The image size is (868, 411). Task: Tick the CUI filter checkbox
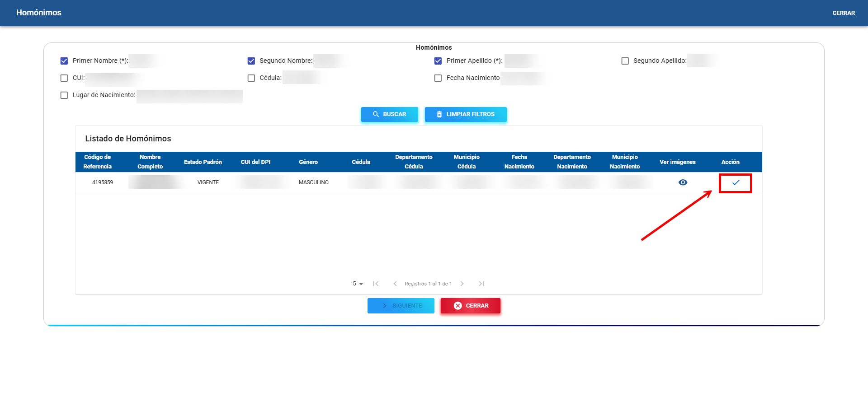(x=64, y=78)
